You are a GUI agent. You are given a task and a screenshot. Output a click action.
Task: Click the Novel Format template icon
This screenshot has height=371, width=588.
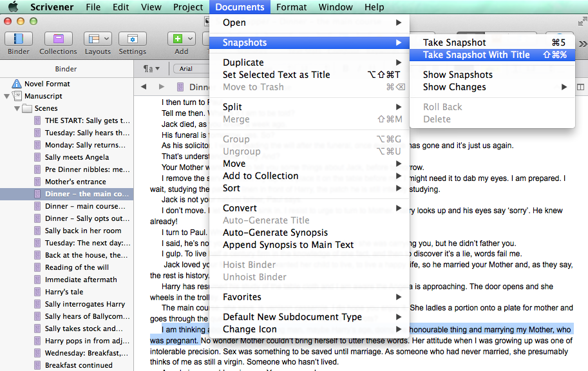pyautogui.click(x=17, y=84)
